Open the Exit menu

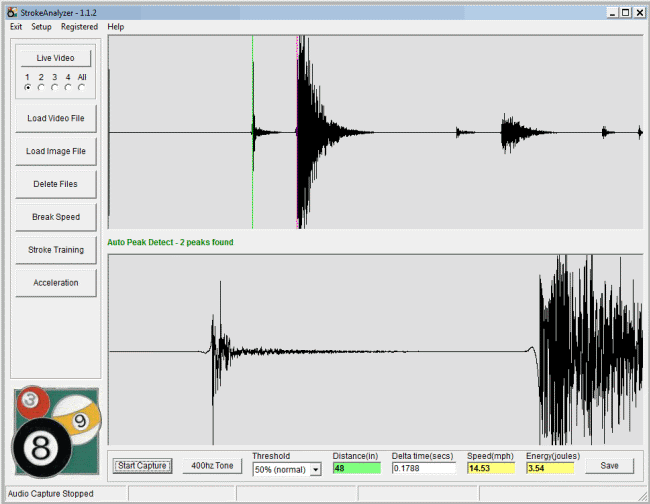(15, 27)
